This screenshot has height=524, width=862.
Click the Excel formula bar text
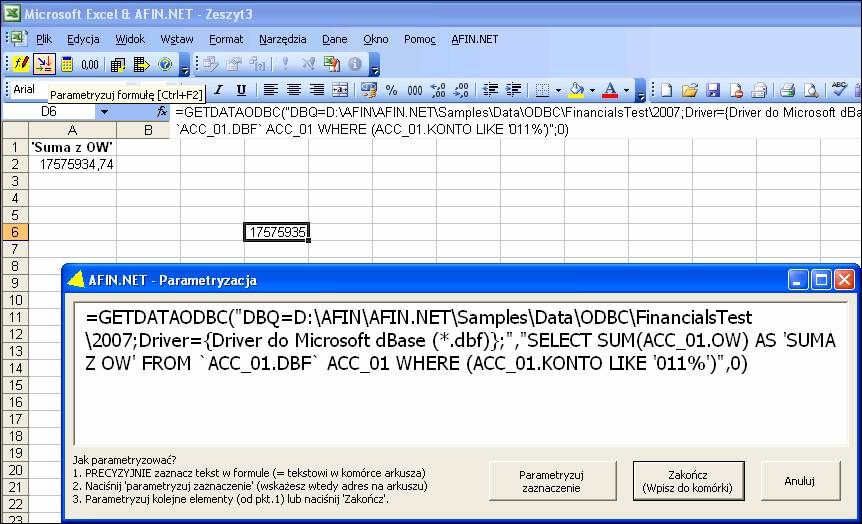tap(517, 121)
